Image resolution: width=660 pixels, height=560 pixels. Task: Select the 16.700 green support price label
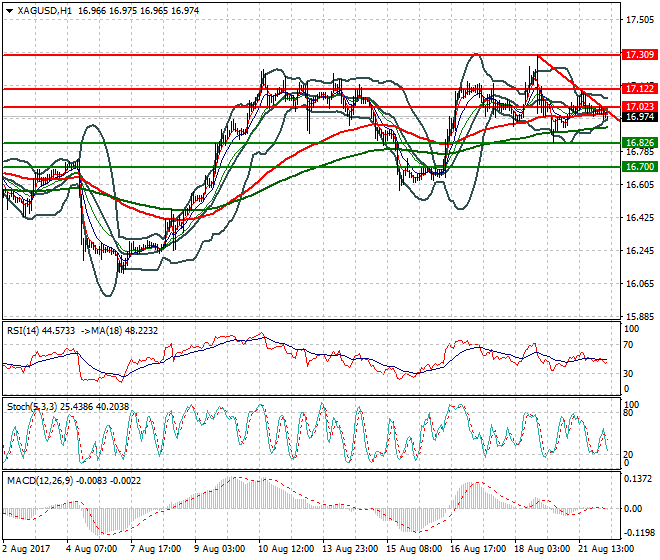tap(639, 167)
